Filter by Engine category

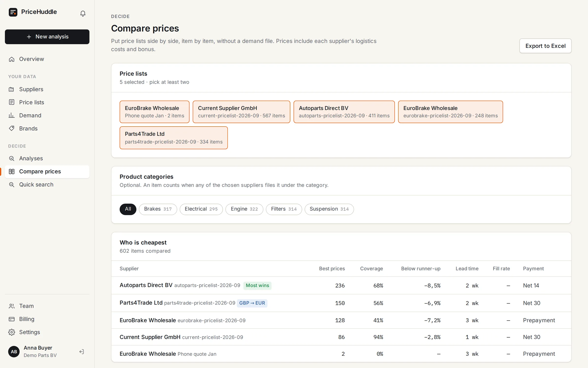pos(244,209)
